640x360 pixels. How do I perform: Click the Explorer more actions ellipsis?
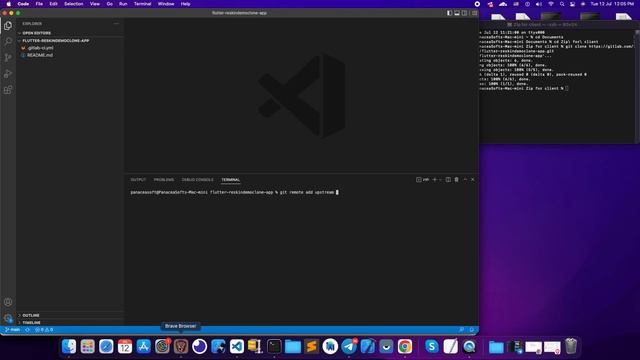[x=116, y=24]
